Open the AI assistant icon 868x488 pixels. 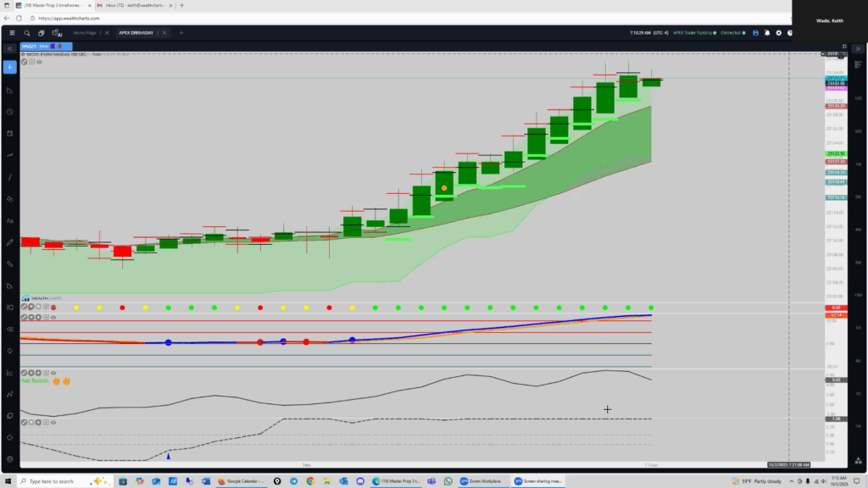(x=57, y=33)
